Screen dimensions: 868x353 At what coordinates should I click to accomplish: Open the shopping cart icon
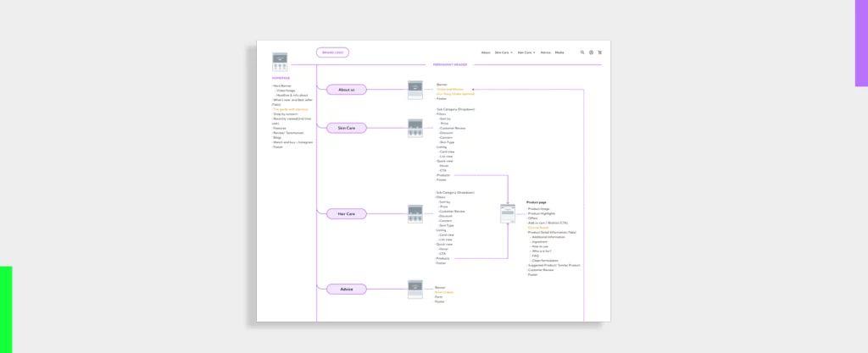pyautogui.click(x=599, y=52)
